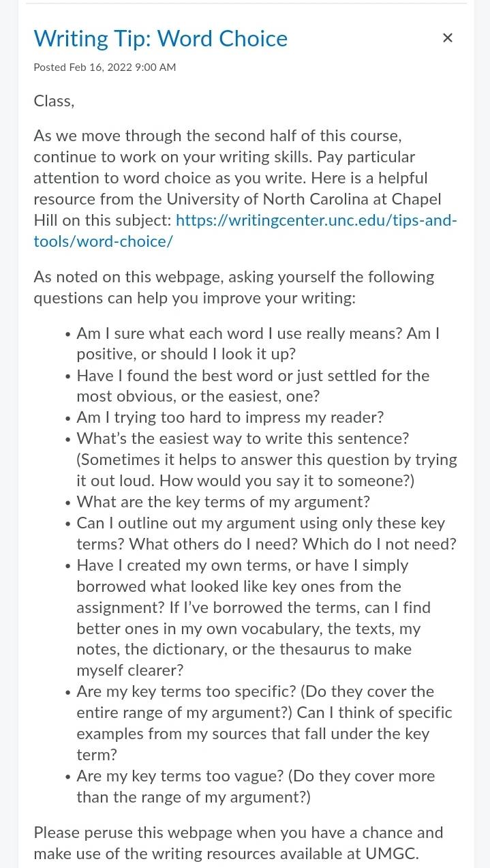Select the Are my key terms too specific bullet
Viewport: 490px width, 868px height.
point(264,723)
